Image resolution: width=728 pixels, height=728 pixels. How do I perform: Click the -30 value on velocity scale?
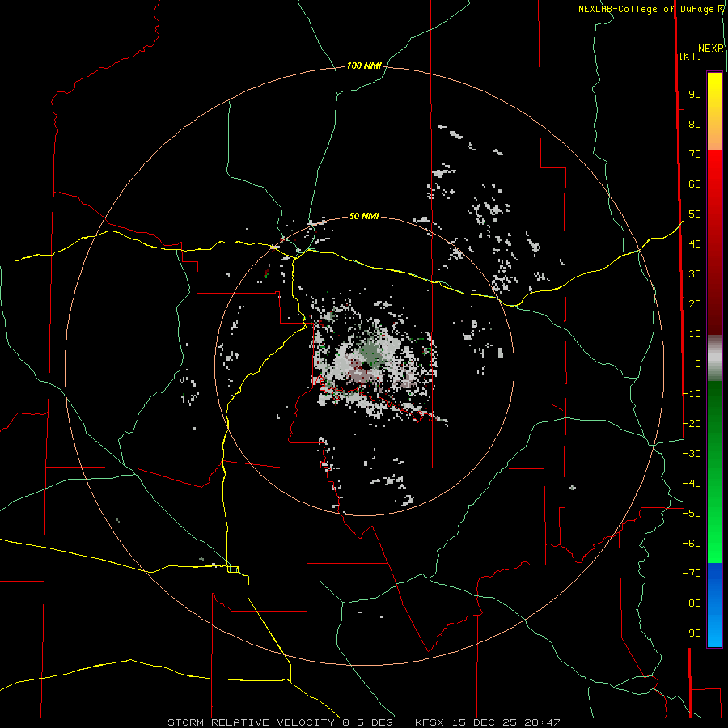(692, 454)
